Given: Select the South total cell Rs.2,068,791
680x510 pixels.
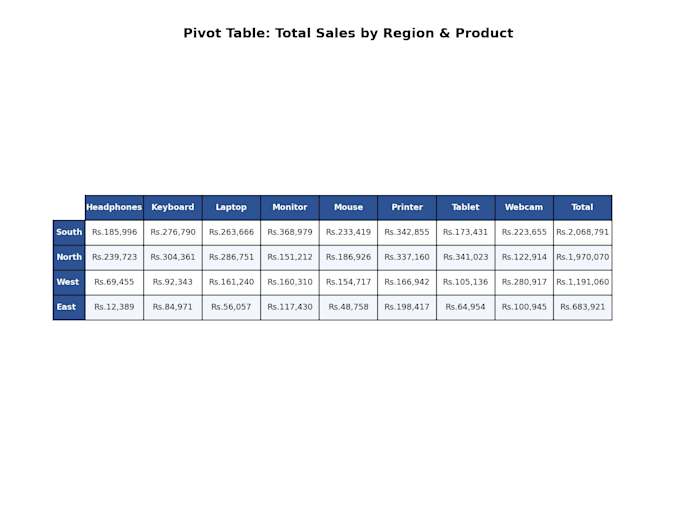Looking at the screenshot, I should coord(582,232).
